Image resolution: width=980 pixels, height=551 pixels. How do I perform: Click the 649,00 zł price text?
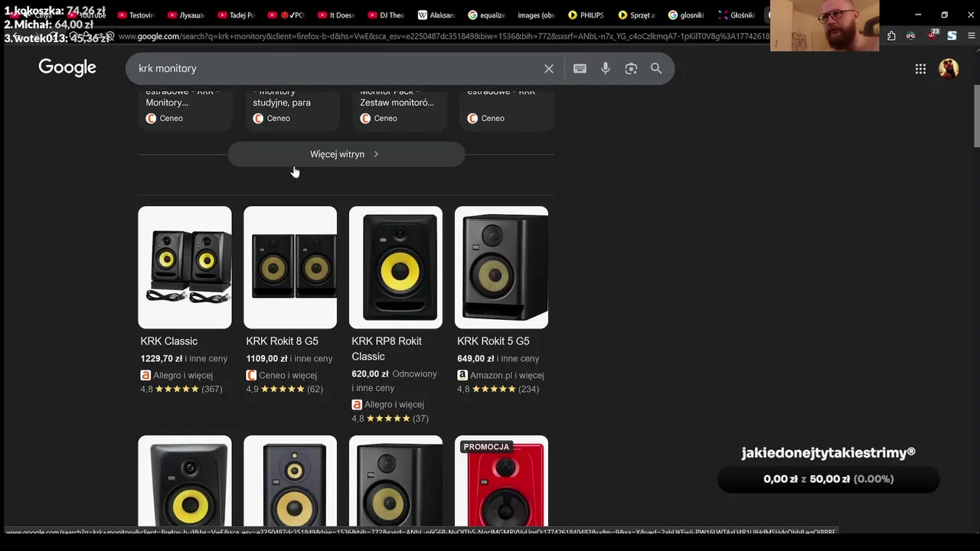tap(475, 358)
